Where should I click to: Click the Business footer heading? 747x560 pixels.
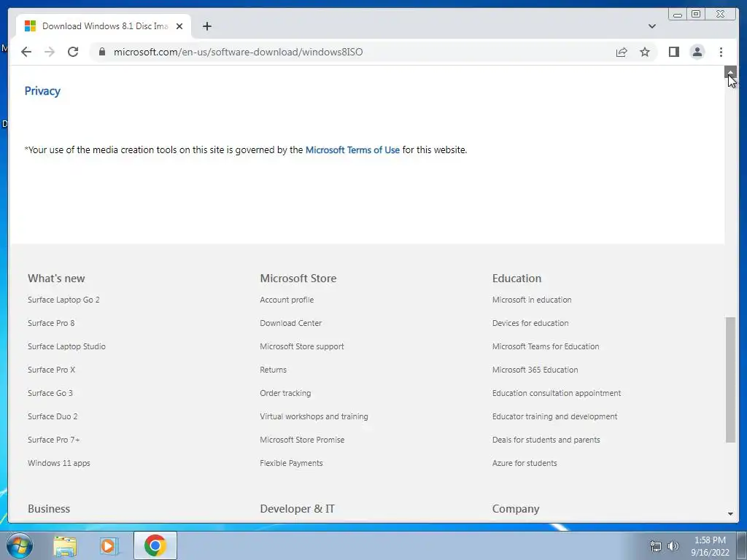[49, 508]
